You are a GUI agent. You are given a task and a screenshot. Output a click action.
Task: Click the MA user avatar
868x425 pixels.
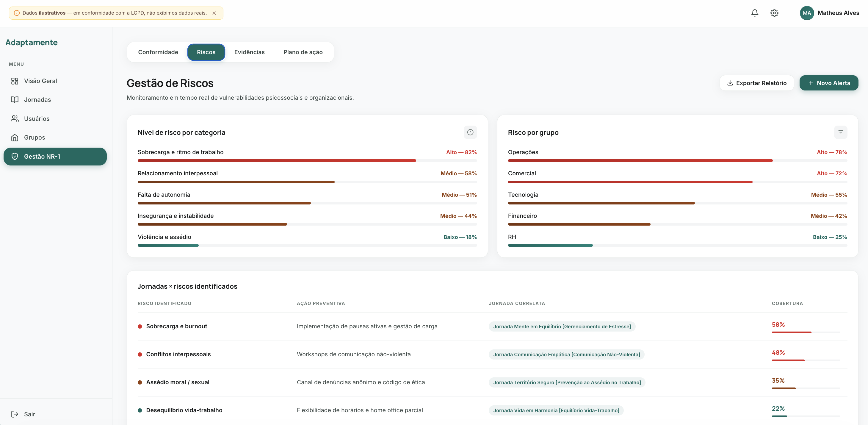click(x=807, y=13)
